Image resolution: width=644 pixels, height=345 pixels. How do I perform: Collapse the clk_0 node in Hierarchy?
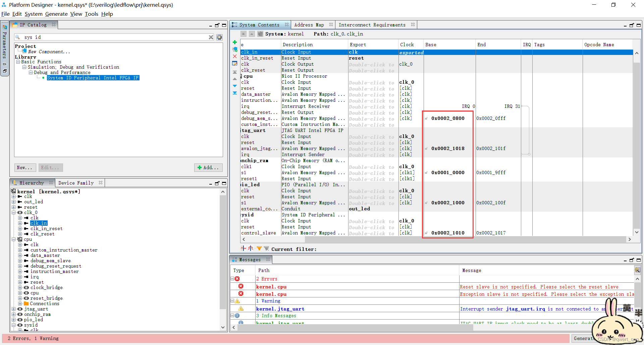coord(14,212)
